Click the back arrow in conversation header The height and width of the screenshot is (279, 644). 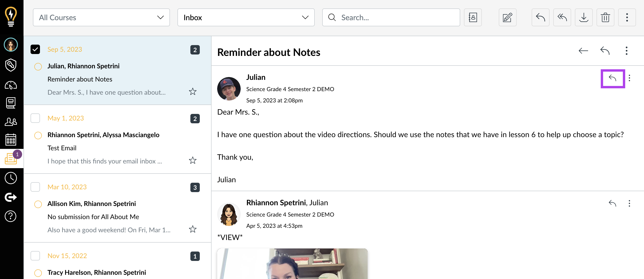(x=583, y=51)
